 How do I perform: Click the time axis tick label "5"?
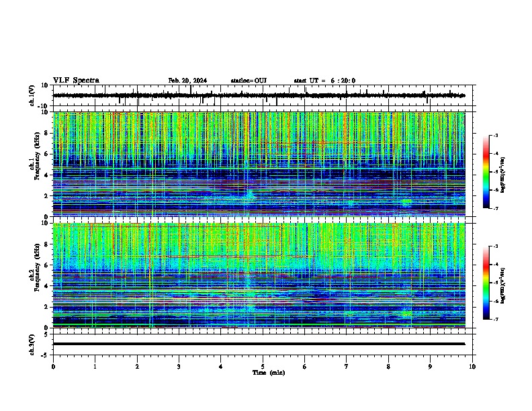[x=263, y=367]
